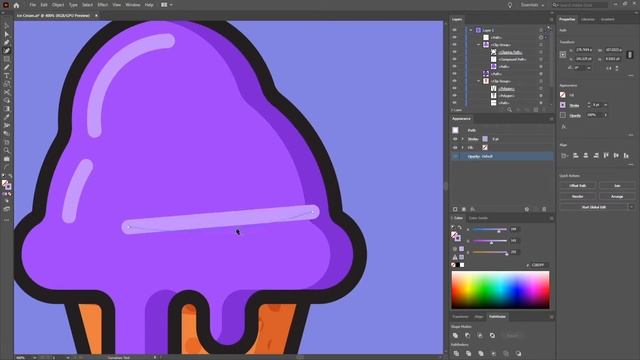
Task: Open the Essentials workspace dropdown
Action: click(532, 5)
